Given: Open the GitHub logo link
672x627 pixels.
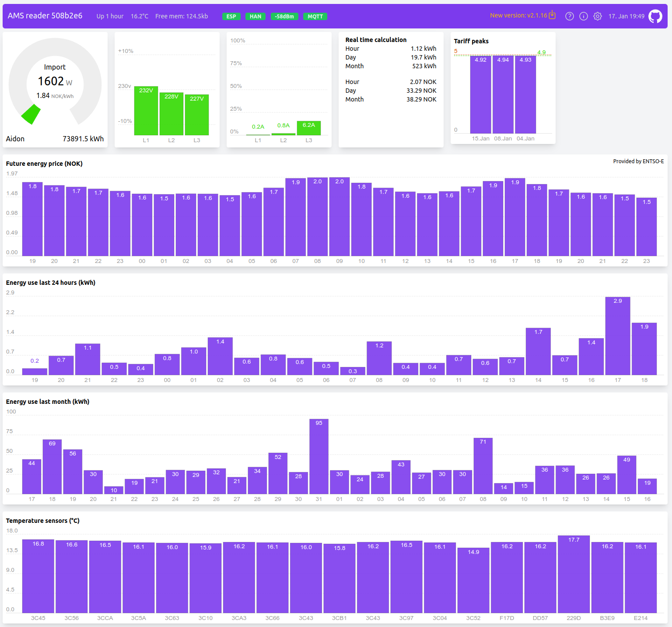Looking at the screenshot, I should 655,16.
